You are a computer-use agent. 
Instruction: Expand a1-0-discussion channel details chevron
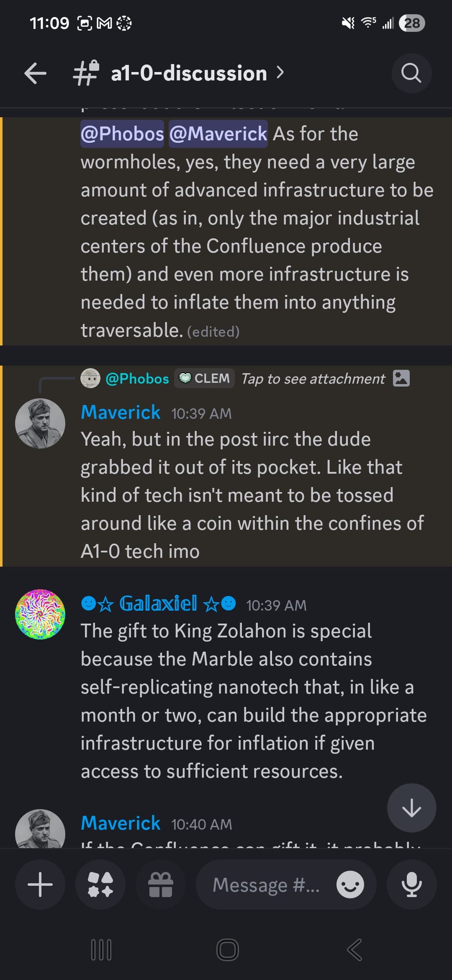(280, 73)
